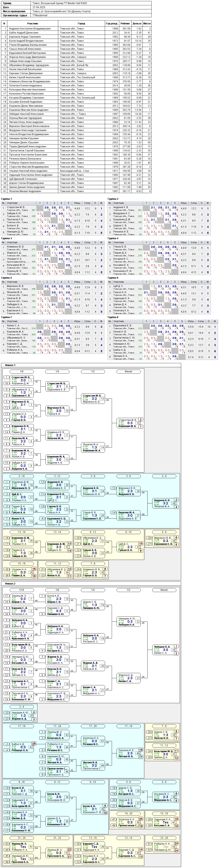Select participant 'Марченко Виктория Вячеславовна'
Viewport: 220px width, 868px height.
coord(29,126)
